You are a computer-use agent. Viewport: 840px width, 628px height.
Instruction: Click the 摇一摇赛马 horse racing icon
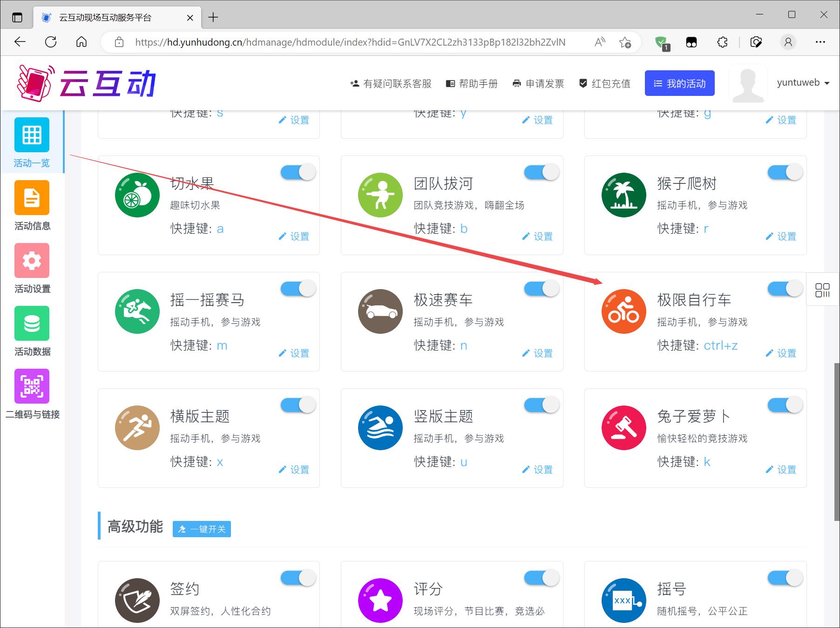[x=137, y=311]
